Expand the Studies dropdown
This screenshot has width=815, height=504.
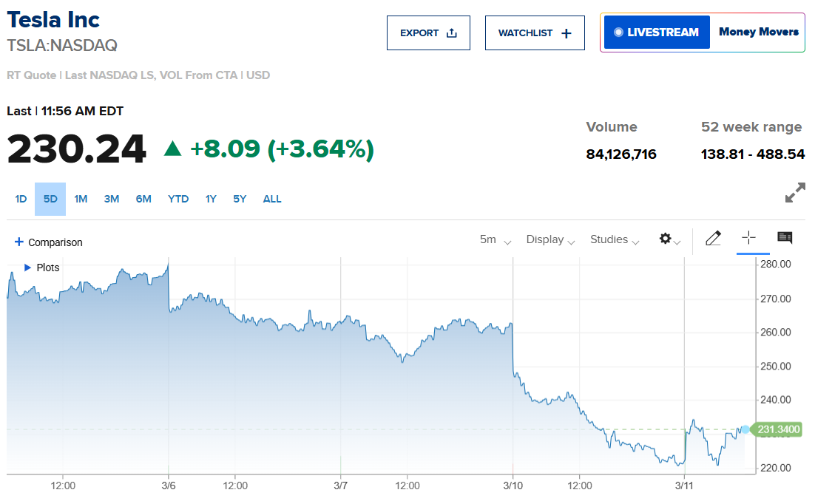(614, 239)
